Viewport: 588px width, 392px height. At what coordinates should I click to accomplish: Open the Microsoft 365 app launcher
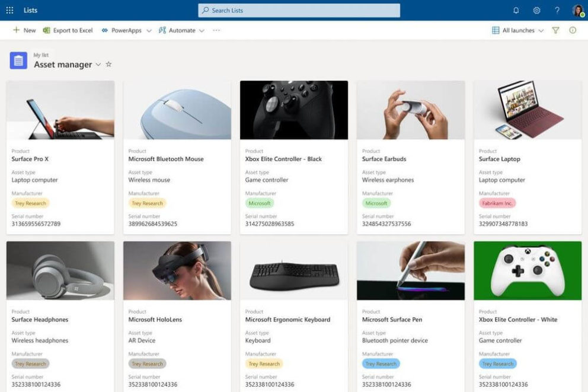[x=9, y=9]
